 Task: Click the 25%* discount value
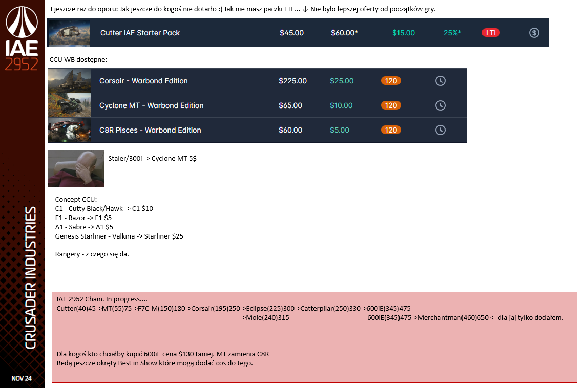coord(452,33)
